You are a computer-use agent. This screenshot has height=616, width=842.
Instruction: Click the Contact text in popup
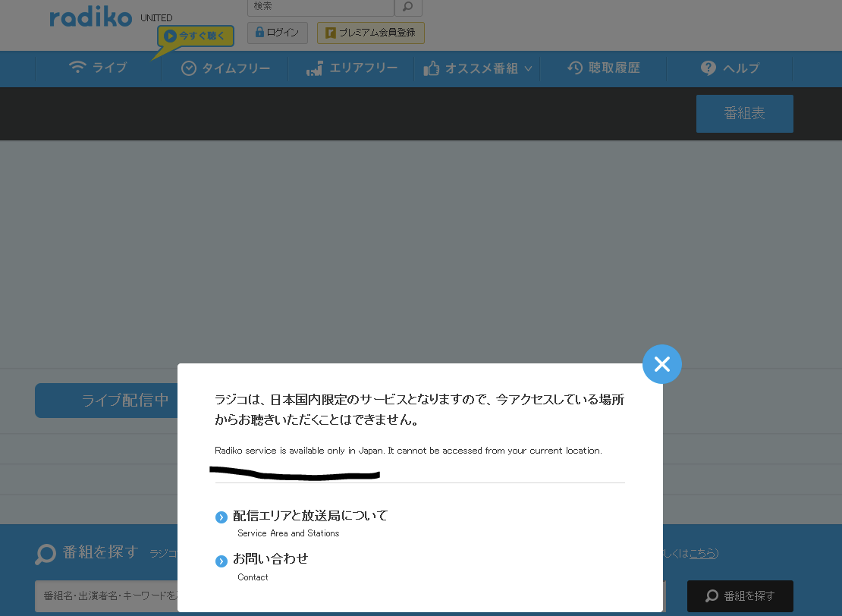click(x=253, y=577)
